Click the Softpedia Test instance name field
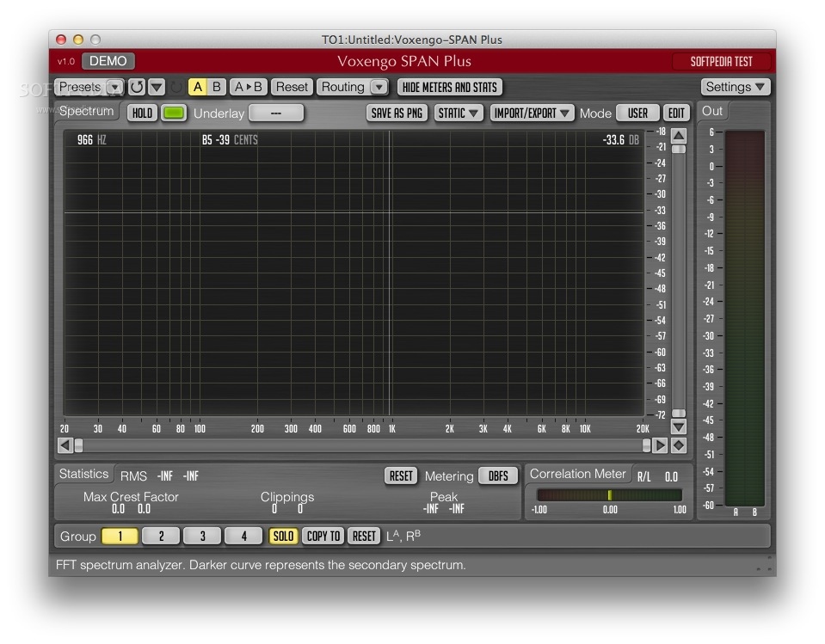825x644 pixels. click(x=722, y=62)
